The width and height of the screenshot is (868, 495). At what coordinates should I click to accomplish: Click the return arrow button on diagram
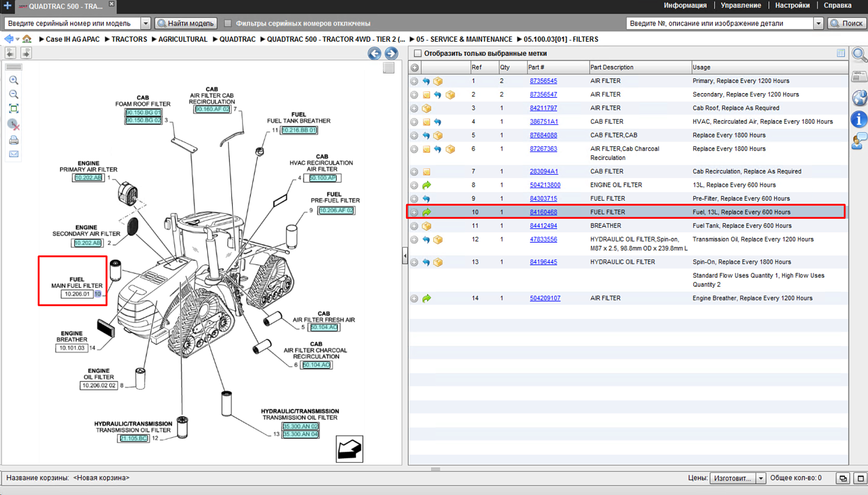click(x=350, y=449)
